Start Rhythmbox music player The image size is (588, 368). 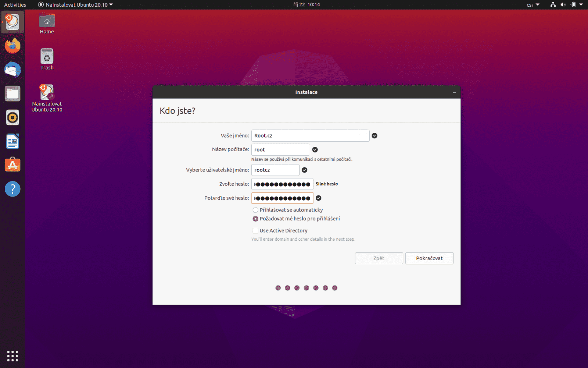coord(12,117)
